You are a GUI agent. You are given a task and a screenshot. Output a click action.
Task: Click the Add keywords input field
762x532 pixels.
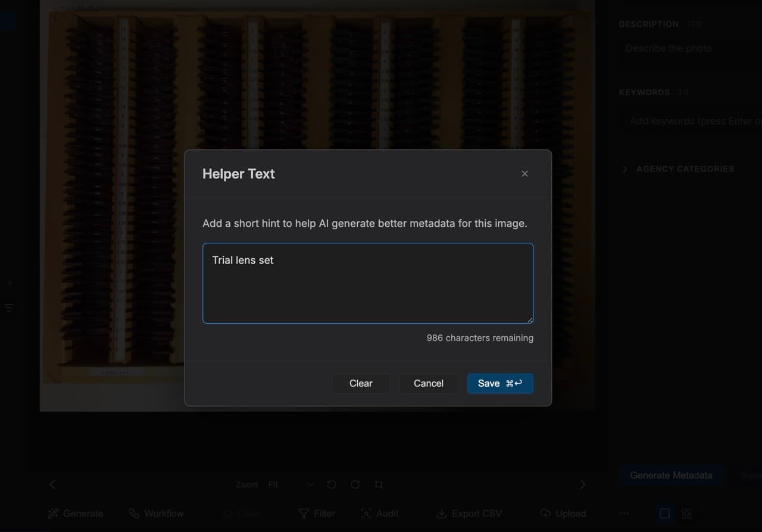pos(691,121)
